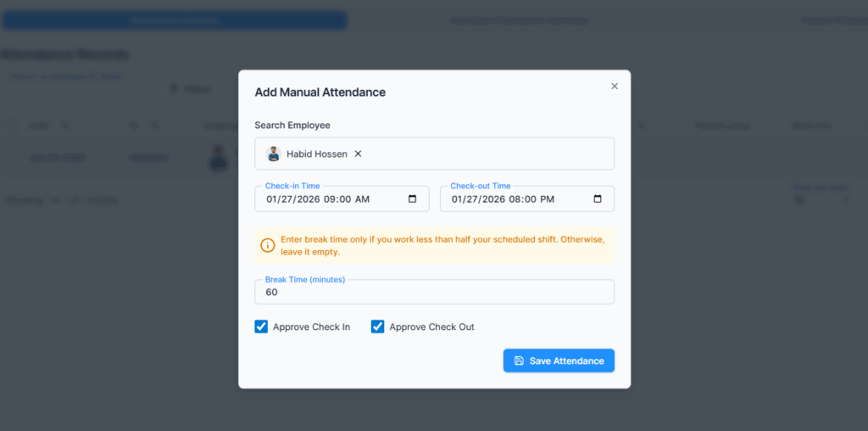
Task: Open the Check-in Time calendar picker
Action: tap(413, 199)
